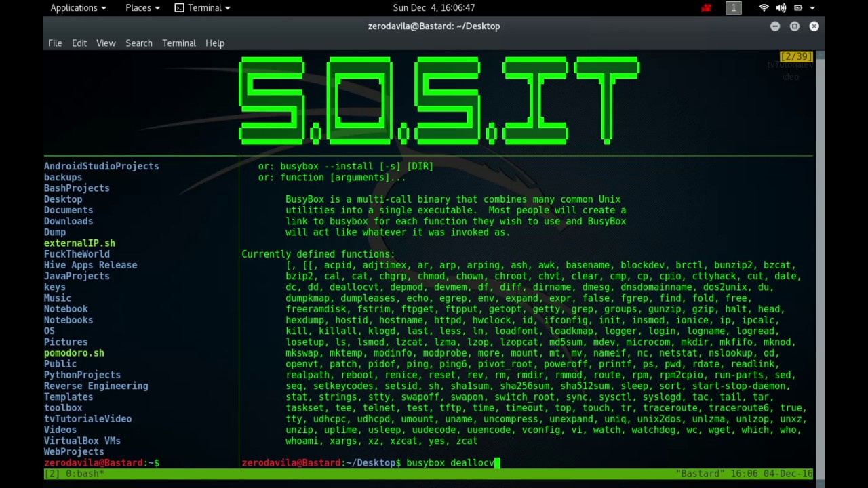Click the tmux [2/39] history indicator
Screen dimensions: 868x488
click(x=795, y=57)
